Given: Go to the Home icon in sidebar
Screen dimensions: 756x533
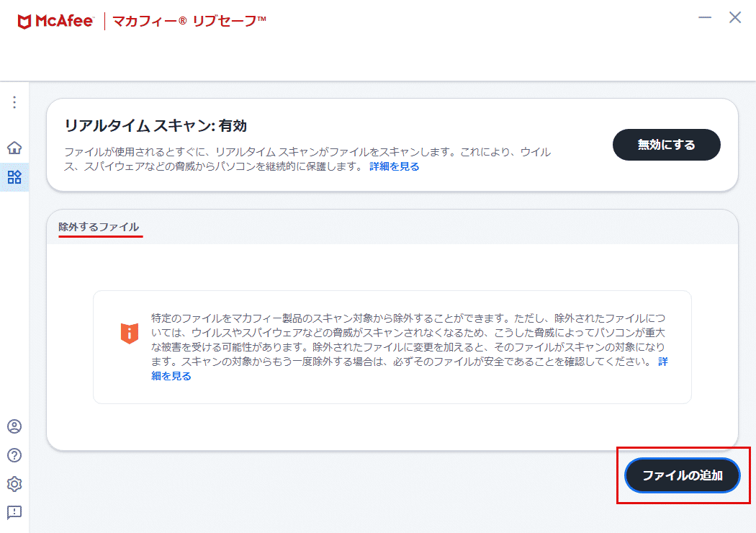Looking at the screenshot, I should pyautogui.click(x=14, y=148).
